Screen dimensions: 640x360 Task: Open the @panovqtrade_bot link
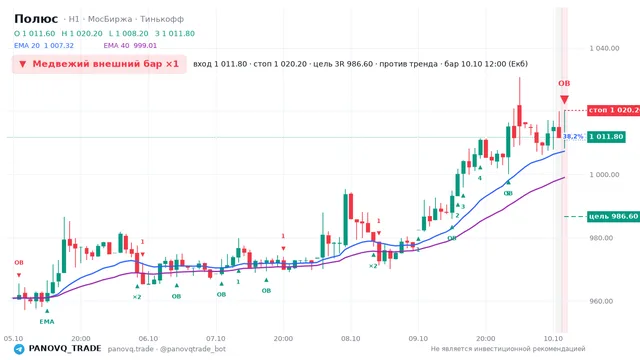(193, 349)
